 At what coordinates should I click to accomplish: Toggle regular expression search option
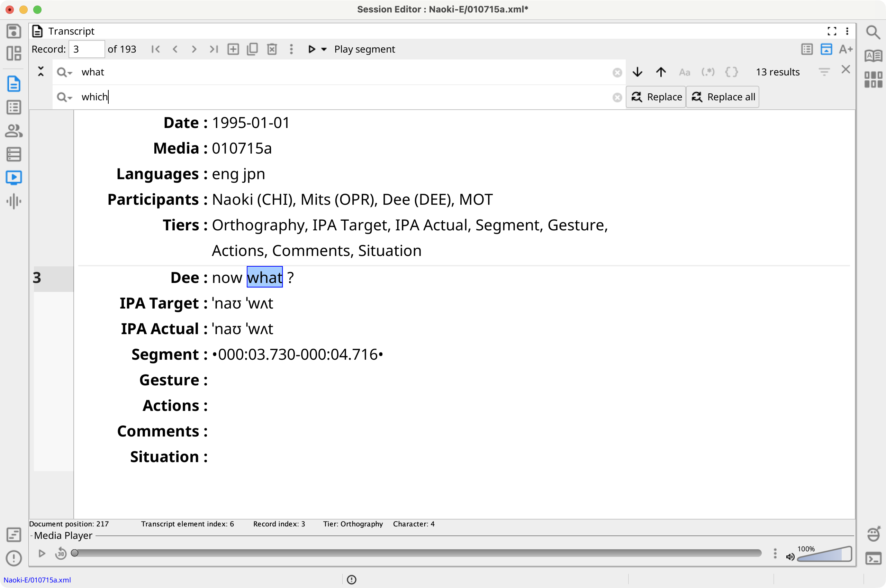click(x=708, y=72)
